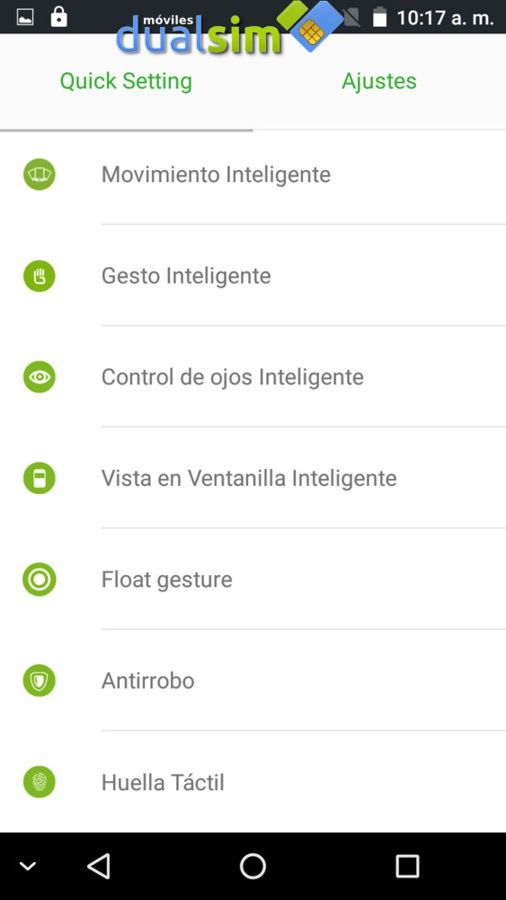Tap the Android home circle button
This screenshot has height=900, width=506.
(x=253, y=866)
